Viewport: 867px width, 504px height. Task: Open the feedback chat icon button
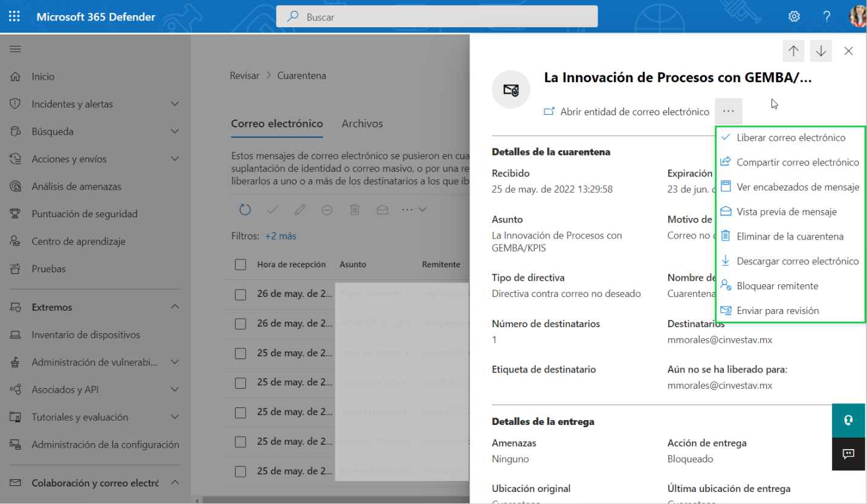tap(848, 454)
